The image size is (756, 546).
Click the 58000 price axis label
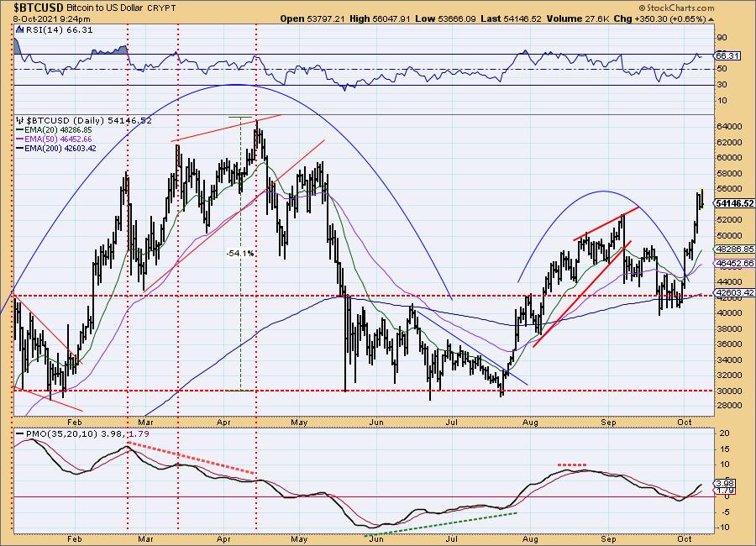(729, 173)
